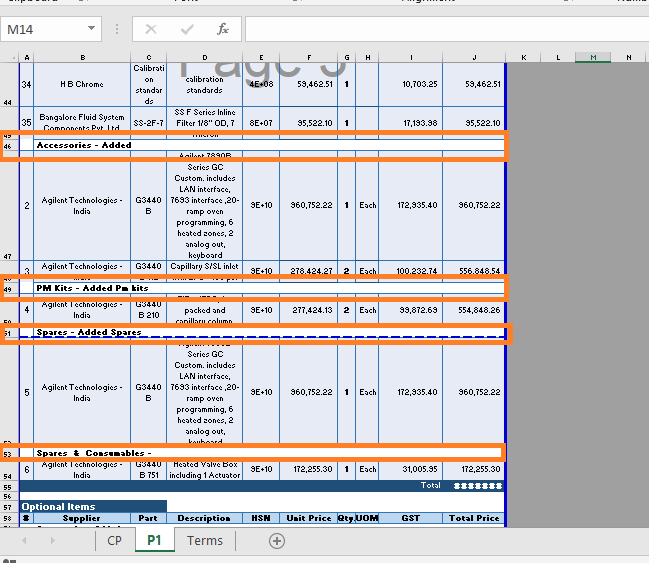The height and width of the screenshot is (563, 649).
Task: Select the 'calibration standards' description cell
Action: point(204,84)
